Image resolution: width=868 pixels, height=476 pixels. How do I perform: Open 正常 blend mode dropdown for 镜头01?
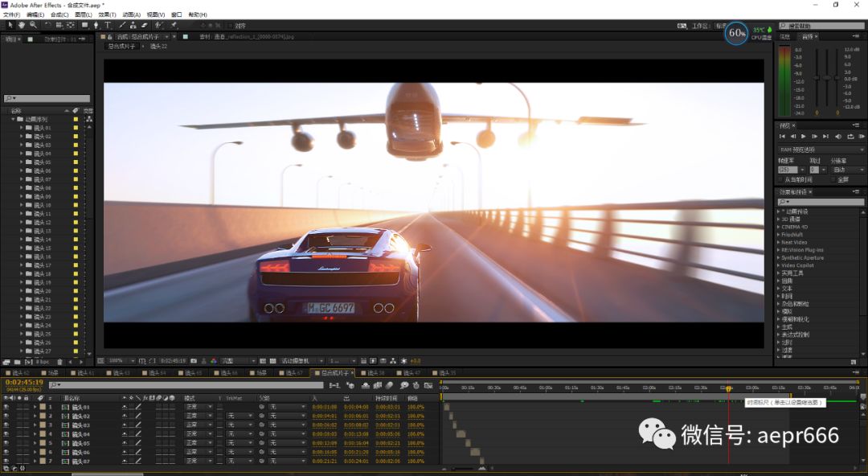(x=199, y=407)
